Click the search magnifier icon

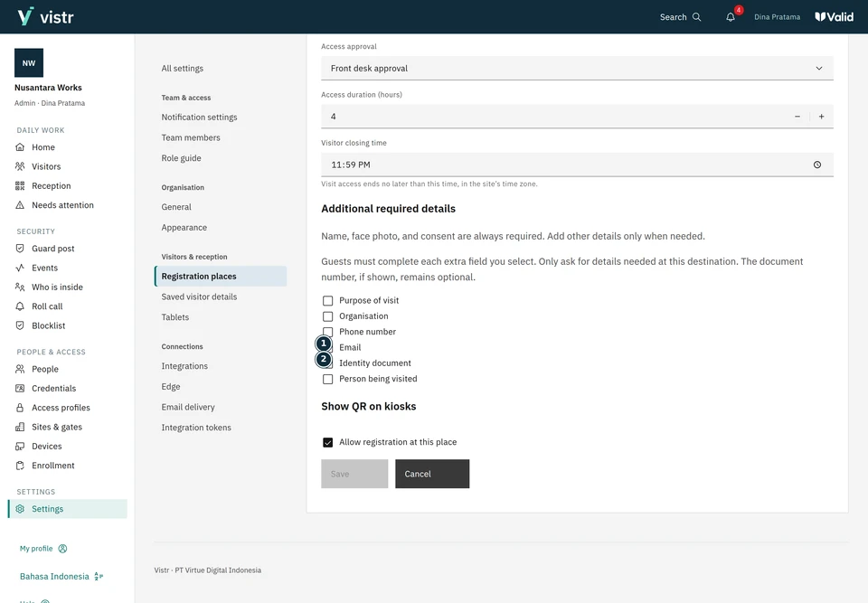(x=697, y=17)
